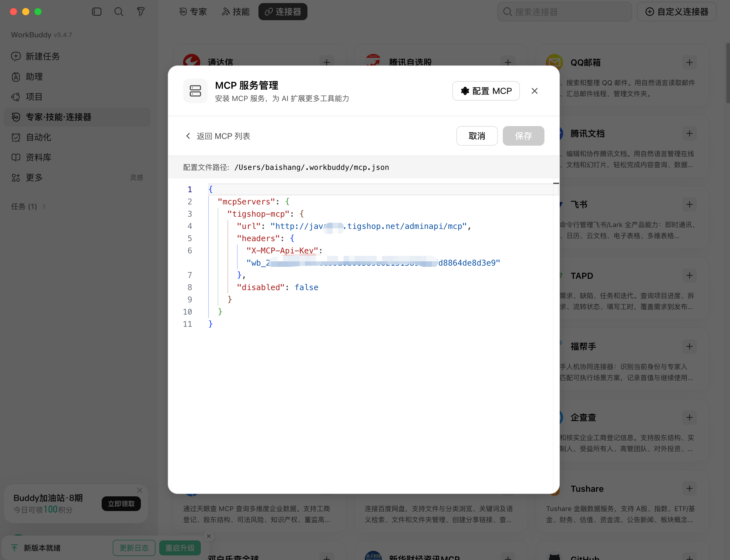Click the 新建任务 plus icon

16,56
